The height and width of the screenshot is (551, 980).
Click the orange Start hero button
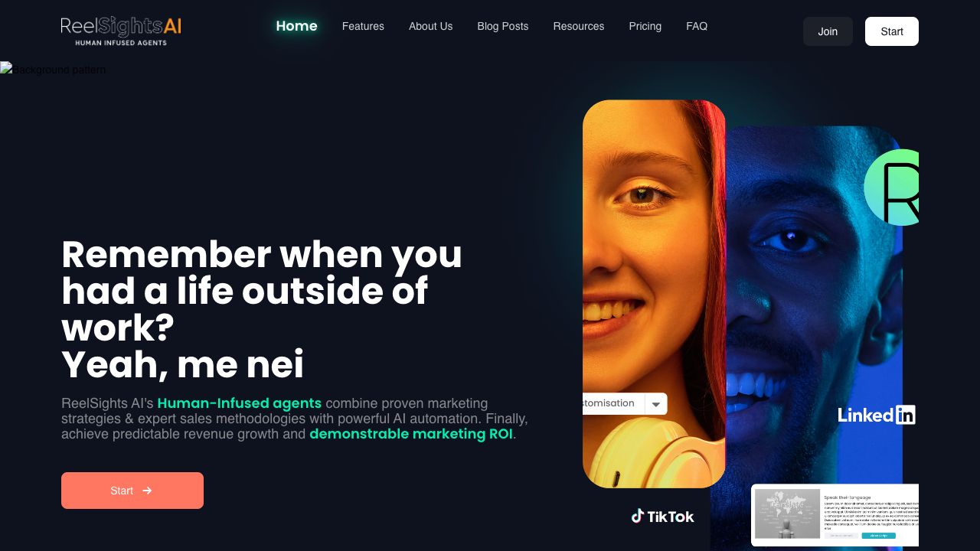(x=132, y=491)
